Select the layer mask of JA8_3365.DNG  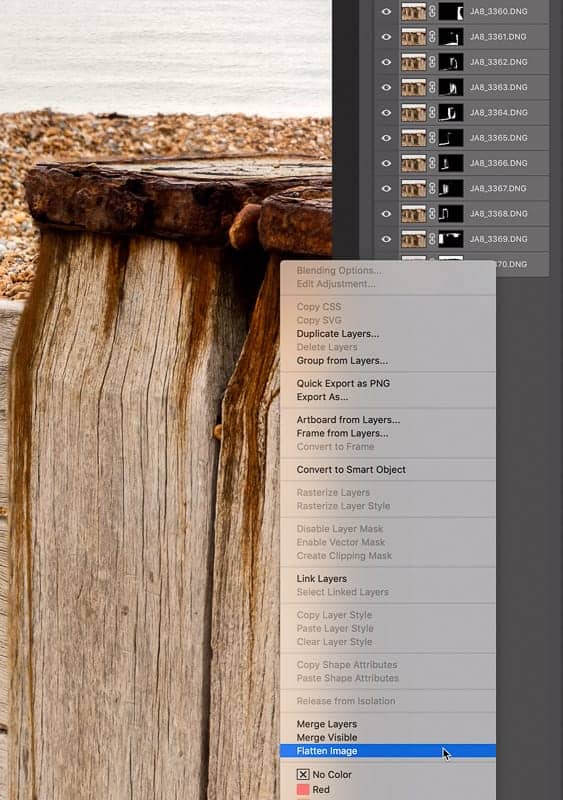click(451, 138)
